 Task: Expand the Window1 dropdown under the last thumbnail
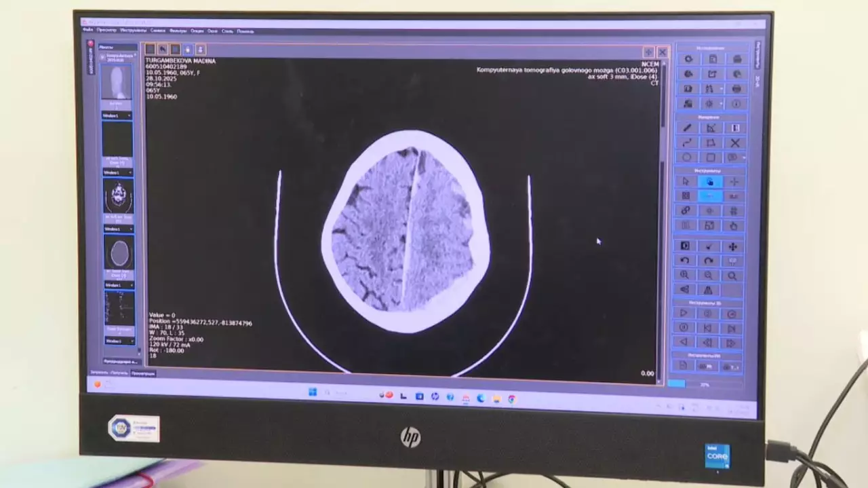118,341
